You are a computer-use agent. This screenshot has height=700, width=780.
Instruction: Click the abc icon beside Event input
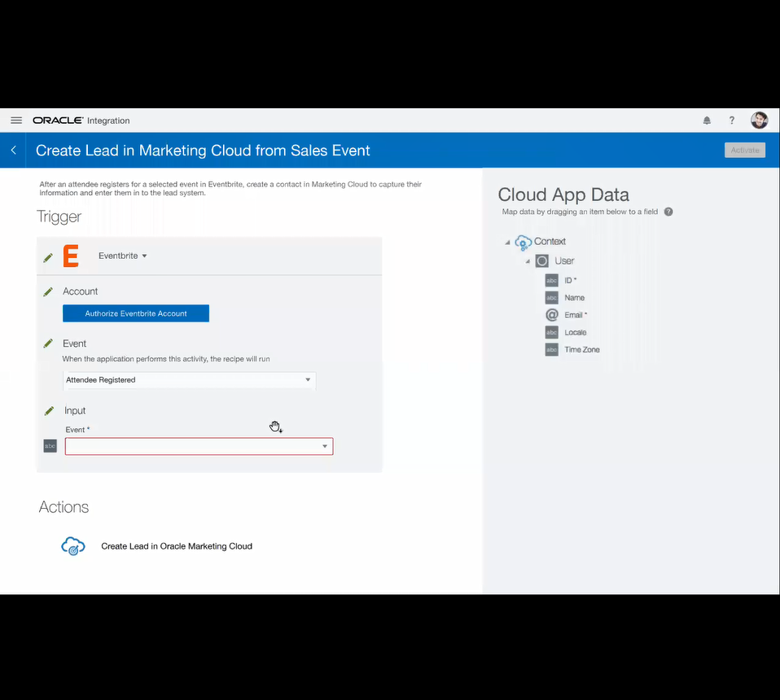pyautogui.click(x=50, y=446)
